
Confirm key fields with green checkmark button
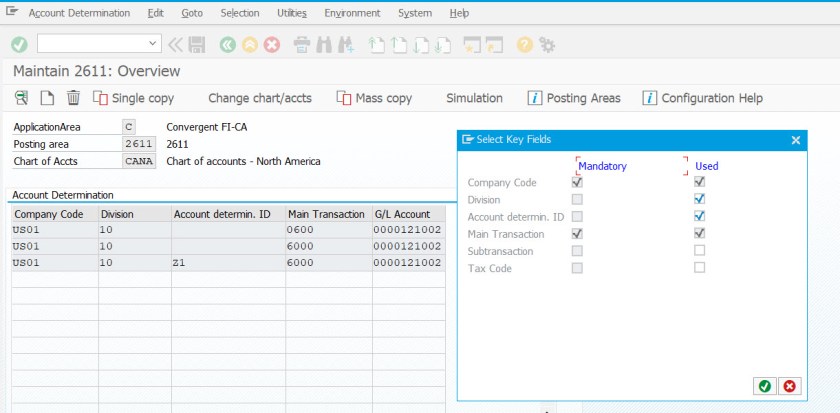click(x=765, y=386)
